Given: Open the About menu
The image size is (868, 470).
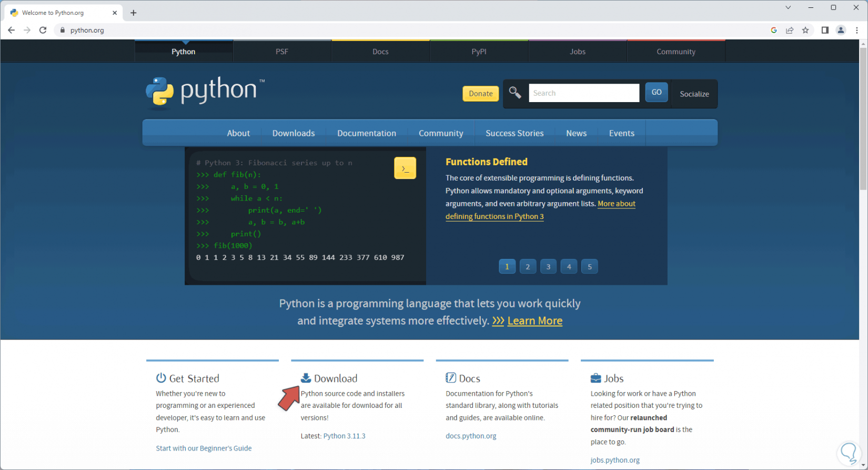Looking at the screenshot, I should (238, 133).
